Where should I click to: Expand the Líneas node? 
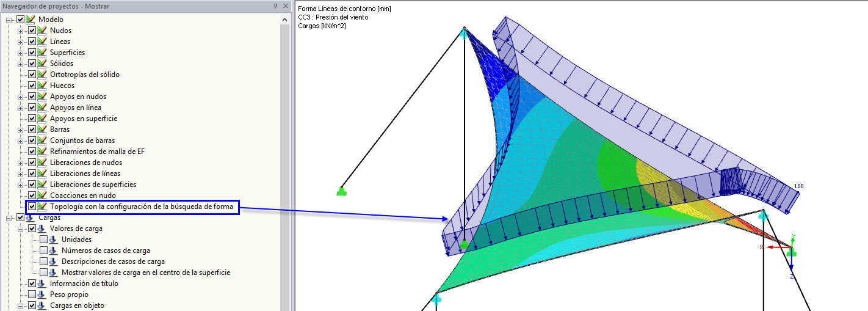click(x=21, y=42)
